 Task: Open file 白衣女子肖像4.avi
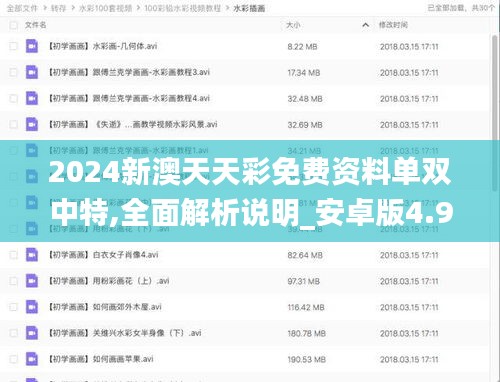[x=103, y=255]
